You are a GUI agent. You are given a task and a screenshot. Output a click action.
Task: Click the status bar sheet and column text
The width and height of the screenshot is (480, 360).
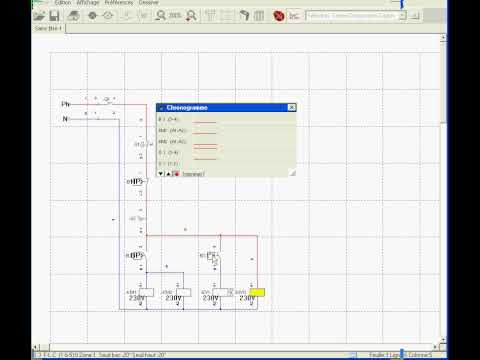(400, 355)
